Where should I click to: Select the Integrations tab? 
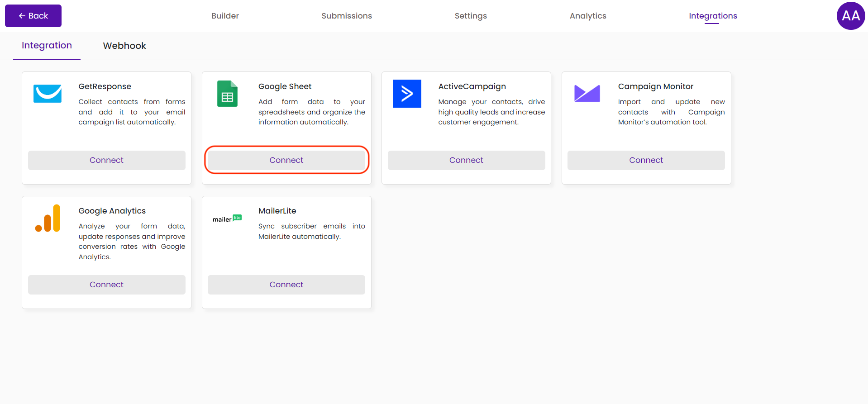[x=713, y=16]
